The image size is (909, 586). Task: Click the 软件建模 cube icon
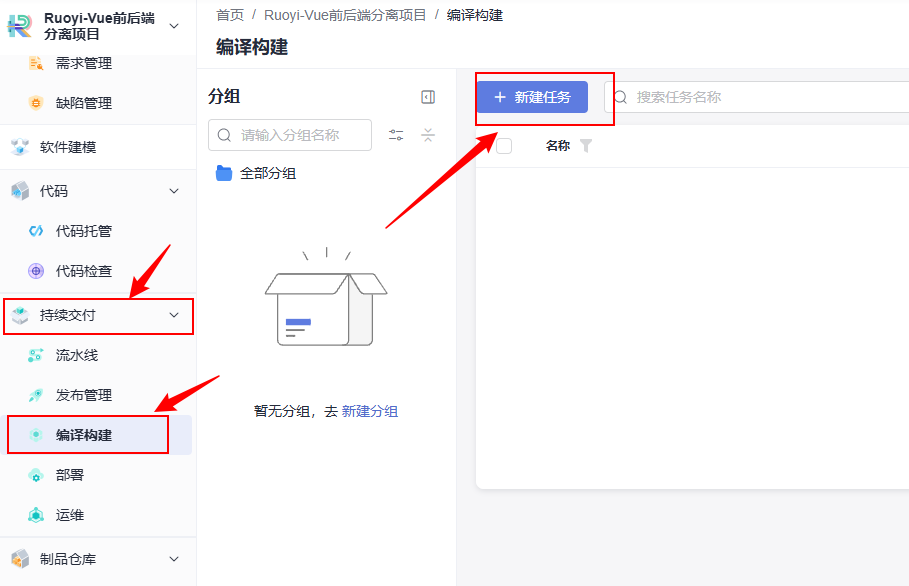(20, 147)
